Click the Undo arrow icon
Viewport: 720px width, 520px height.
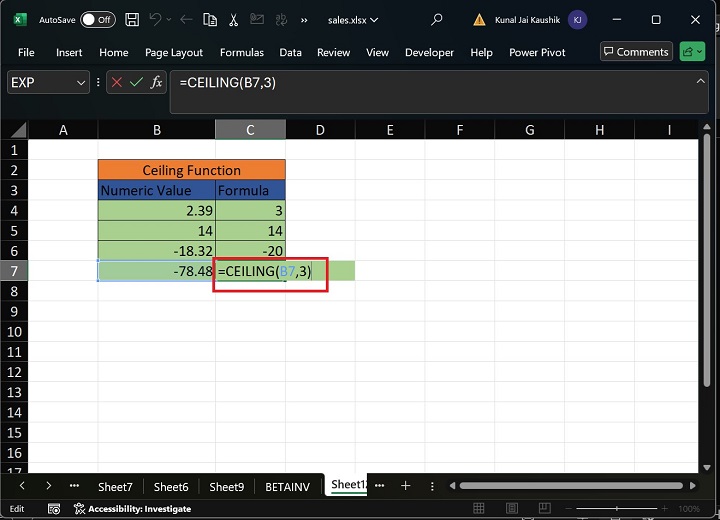(156, 20)
